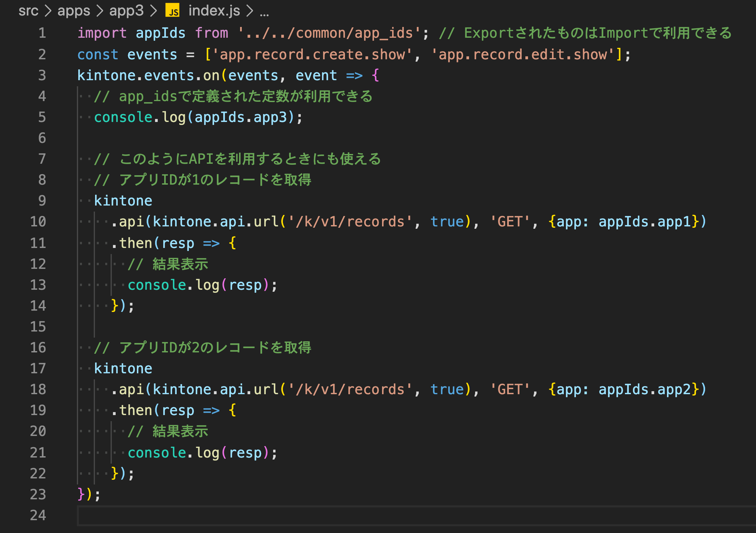The height and width of the screenshot is (533, 756).
Task: Click line number 23 in gutter
Action: 38,494
